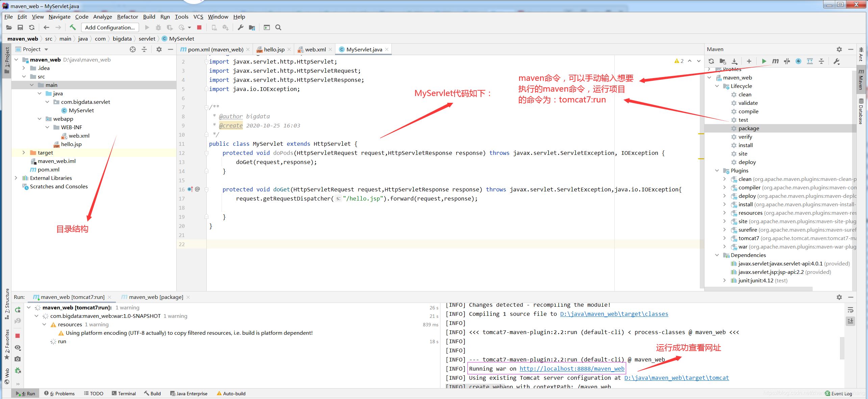
Task: Click the install goal under Lifecycle
Action: click(x=745, y=145)
